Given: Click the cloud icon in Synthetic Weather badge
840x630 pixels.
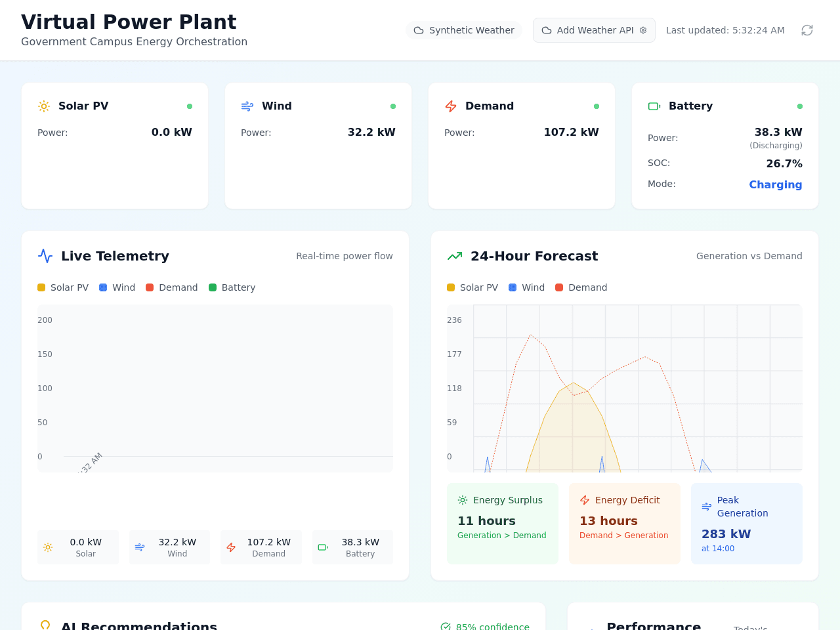Looking at the screenshot, I should [x=419, y=30].
